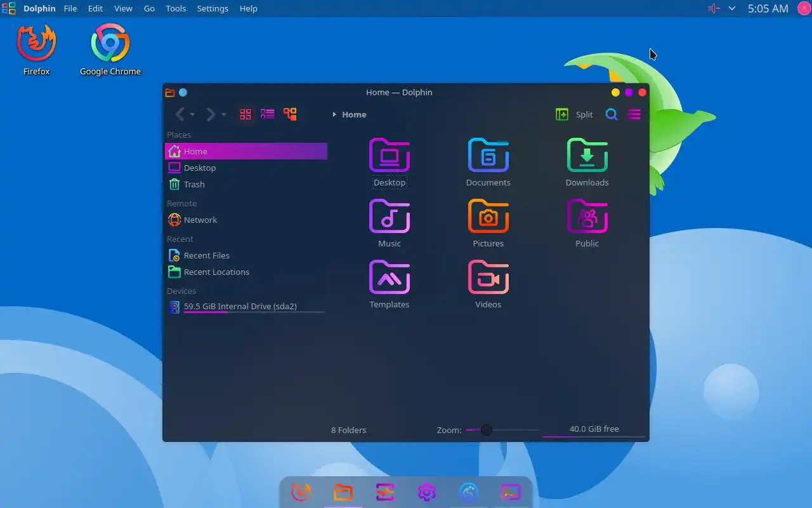Click the 40.0 GiB free space bar

[594, 430]
